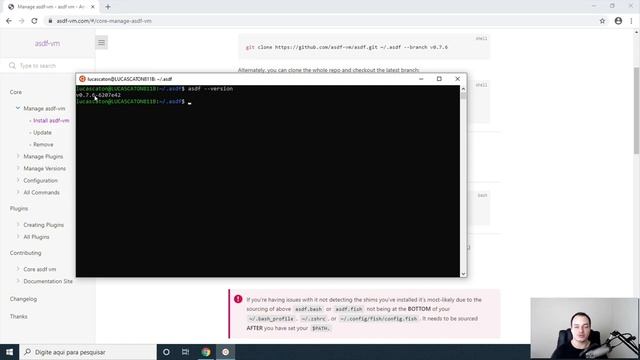The width and height of the screenshot is (640, 360).
Task: Click the webcam video overlay
Action: pyautogui.click(x=584, y=329)
